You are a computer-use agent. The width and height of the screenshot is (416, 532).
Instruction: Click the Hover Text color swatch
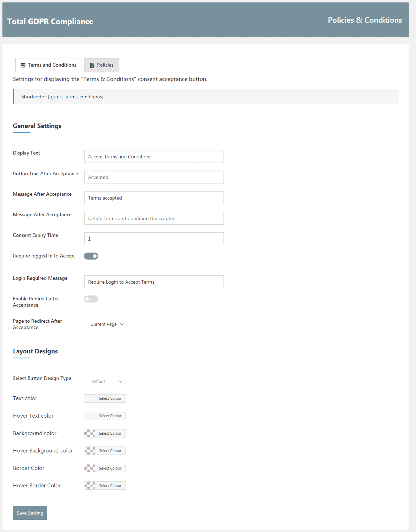[90, 416]
